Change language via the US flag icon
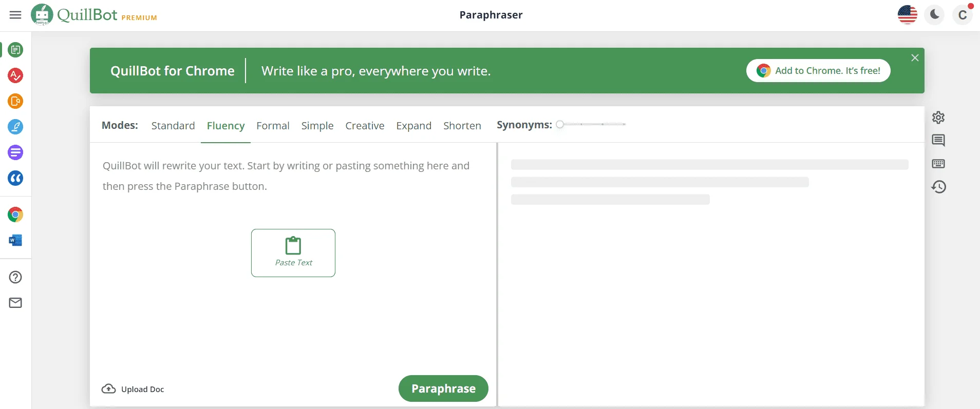The image size is (980, 409). coord(908,14)
